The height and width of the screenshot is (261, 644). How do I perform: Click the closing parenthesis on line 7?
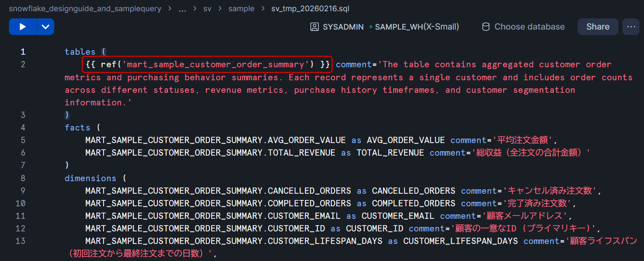pos(67,165)
